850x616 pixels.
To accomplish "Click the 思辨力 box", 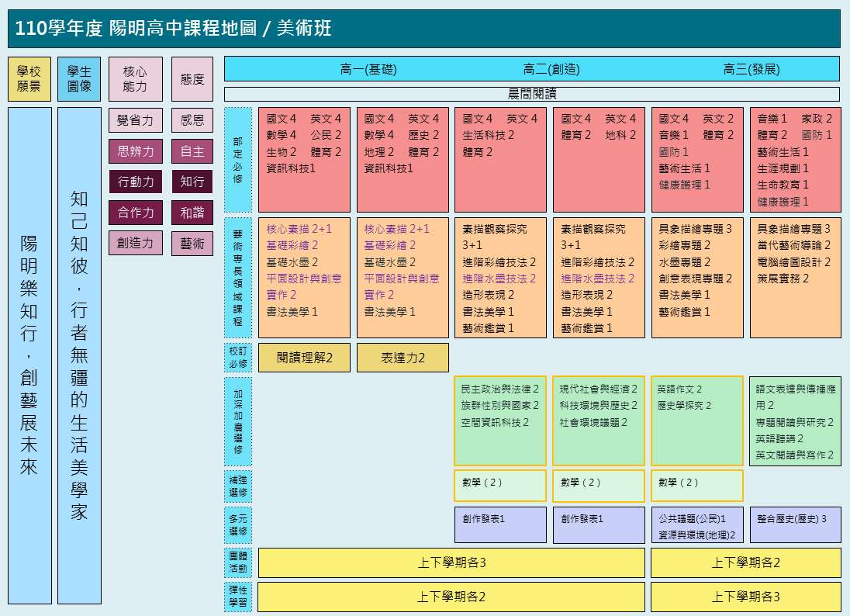I will pos(135,151).
